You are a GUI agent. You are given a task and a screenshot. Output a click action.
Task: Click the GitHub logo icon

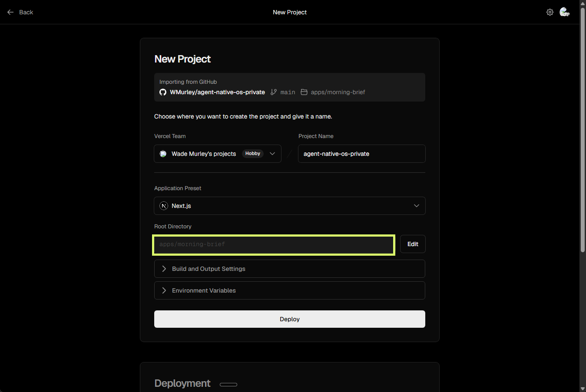(x=163, y=92)
